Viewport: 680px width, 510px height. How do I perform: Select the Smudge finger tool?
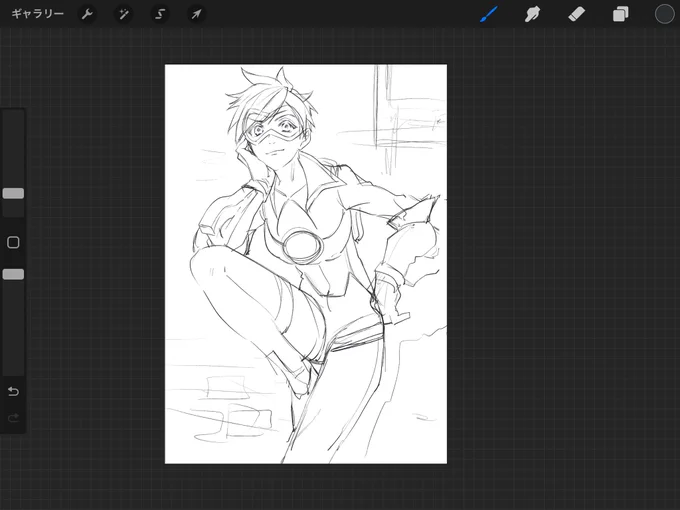(x=533, y=14)
